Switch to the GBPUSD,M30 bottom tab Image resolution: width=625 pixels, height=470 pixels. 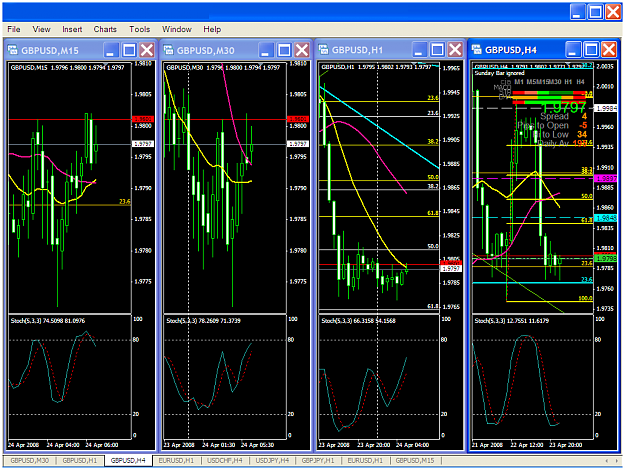click(29, 460)
